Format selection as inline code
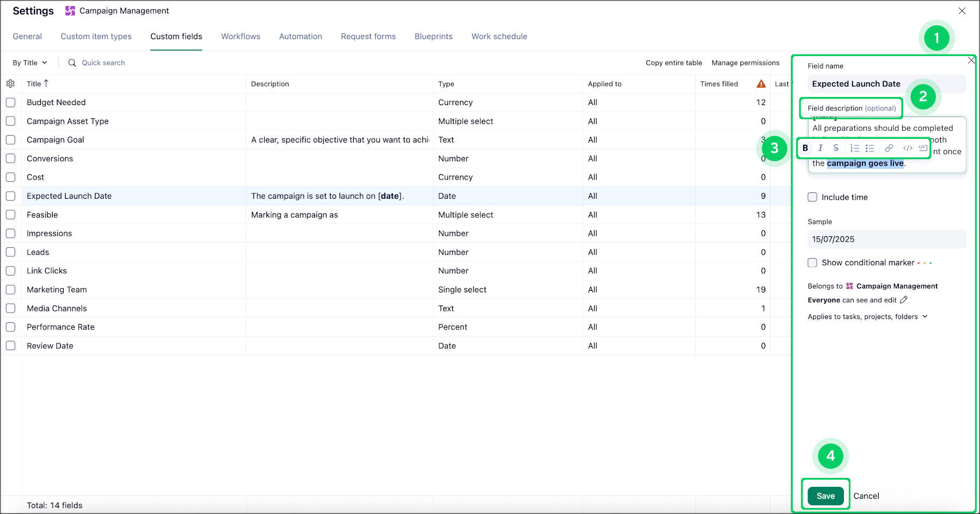 click(907, 148)
